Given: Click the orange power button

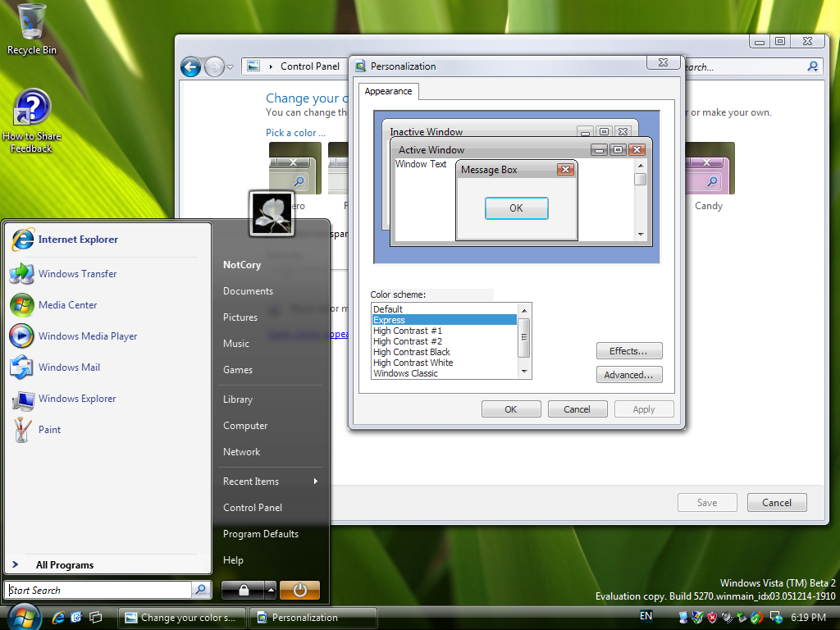Looking at the screenshot, I should click(x=299, y=590).
